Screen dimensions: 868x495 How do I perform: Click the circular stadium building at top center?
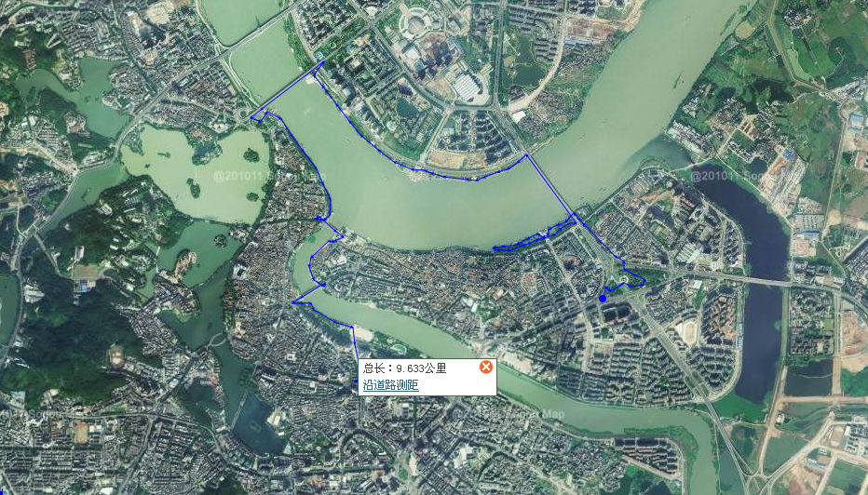pos(414,24)
